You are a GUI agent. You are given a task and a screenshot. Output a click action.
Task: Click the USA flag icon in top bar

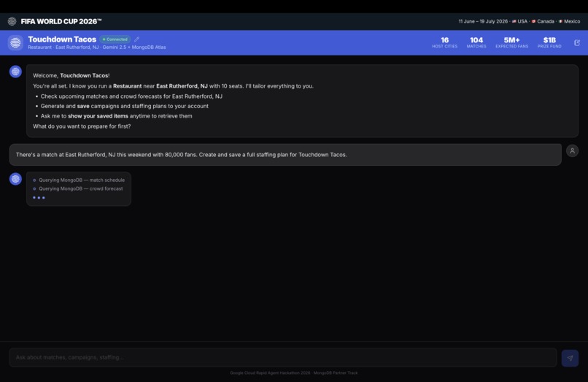(x=514, y=21)
